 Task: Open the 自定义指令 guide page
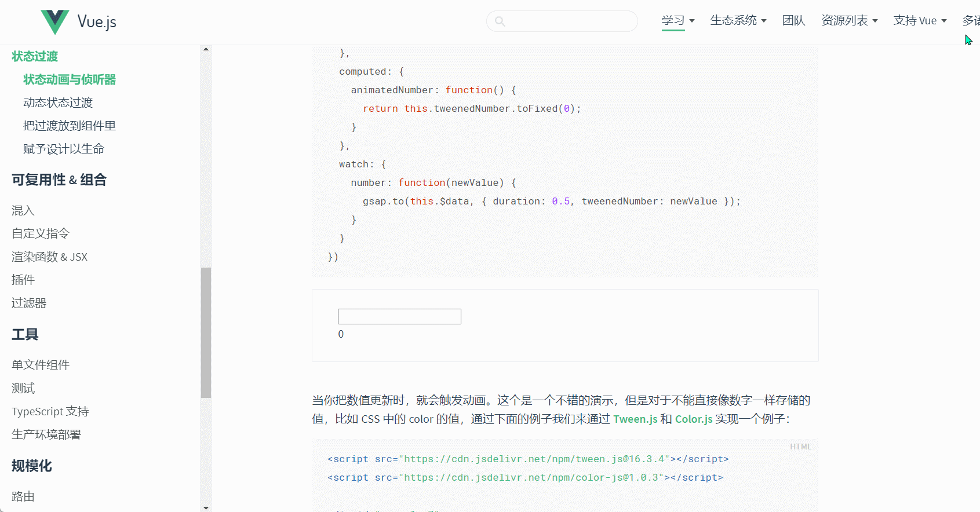[41, 233]
